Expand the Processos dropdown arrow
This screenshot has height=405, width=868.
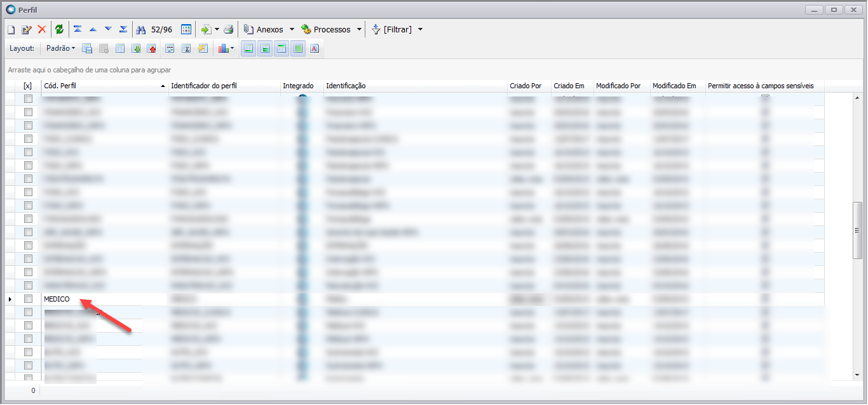pyautogui.click(x=359, y=30)
